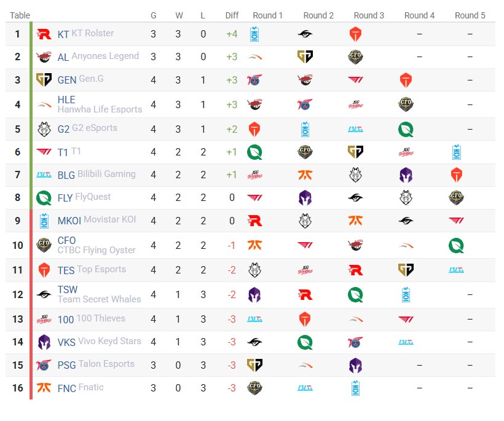Click the Movistar KOI logo beside MKOI
Image resolution: width=504 pixels, height=421 pixels.
[x=44, y=221]
